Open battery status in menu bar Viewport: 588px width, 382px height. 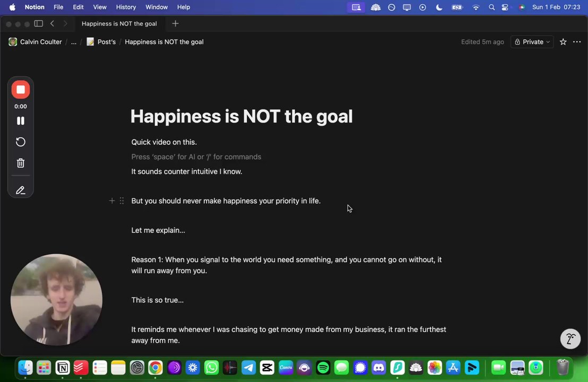(x=457, y=7)
